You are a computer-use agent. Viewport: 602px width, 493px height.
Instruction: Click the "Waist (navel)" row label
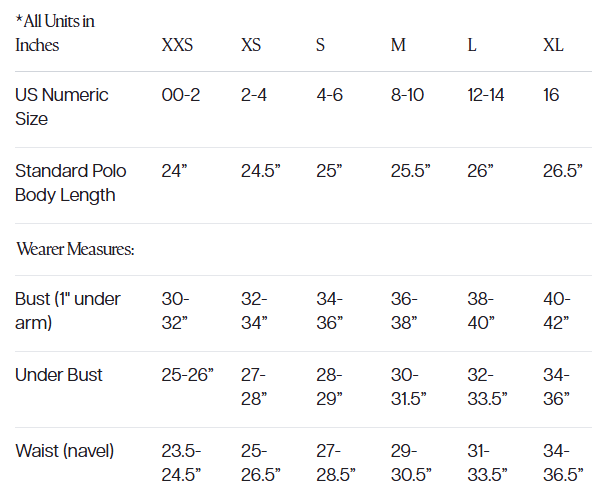(x=64, y=451)
